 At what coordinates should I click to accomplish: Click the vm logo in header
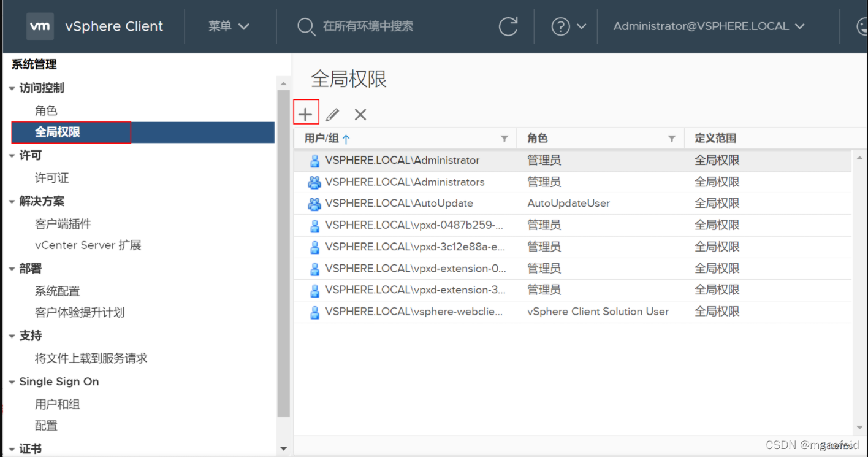click(x=40, y=26)
